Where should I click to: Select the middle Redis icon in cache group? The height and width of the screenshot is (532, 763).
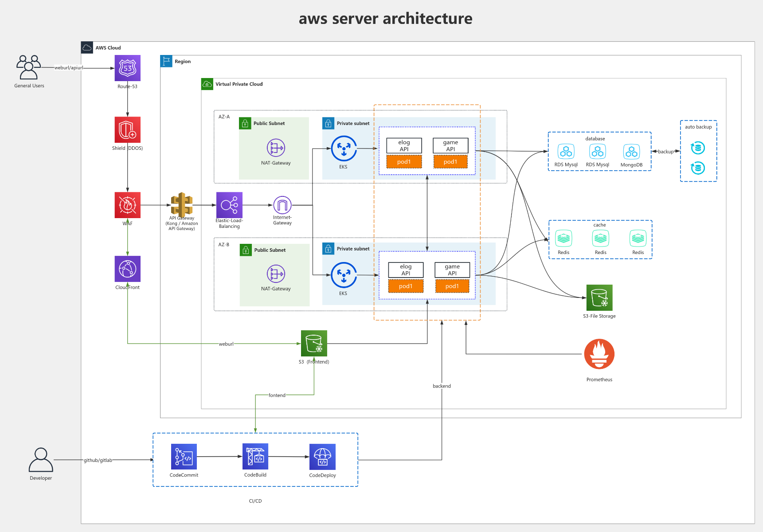point(600,238)
